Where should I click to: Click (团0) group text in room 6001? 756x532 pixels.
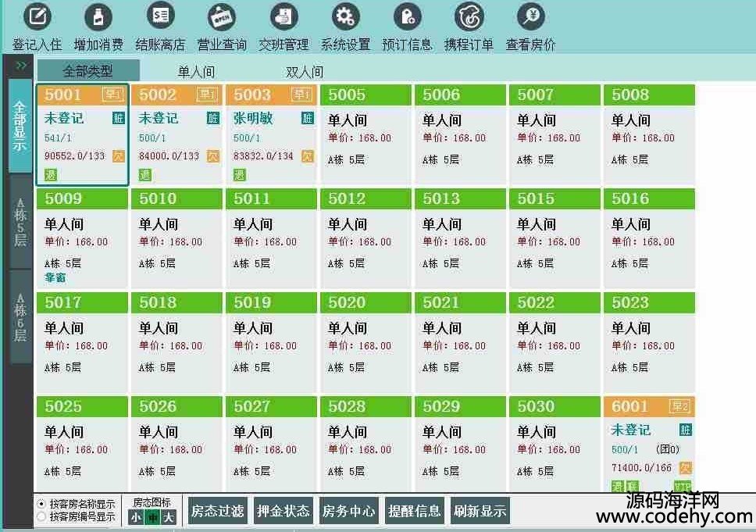click(x=668, y=449)
